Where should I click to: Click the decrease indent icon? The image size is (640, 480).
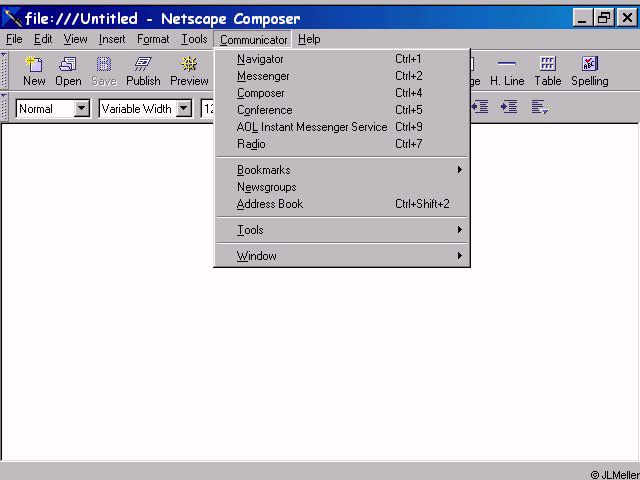tap(480, 107)
